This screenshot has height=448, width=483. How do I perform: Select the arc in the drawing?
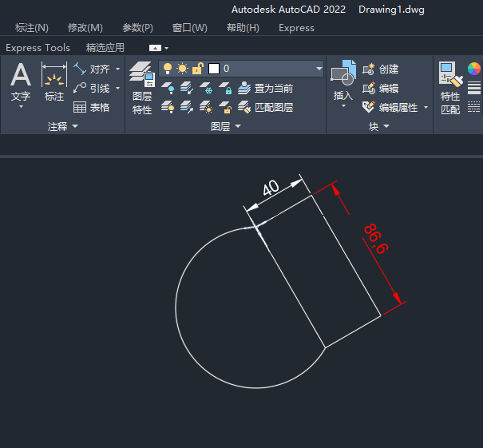coord(176,308)
